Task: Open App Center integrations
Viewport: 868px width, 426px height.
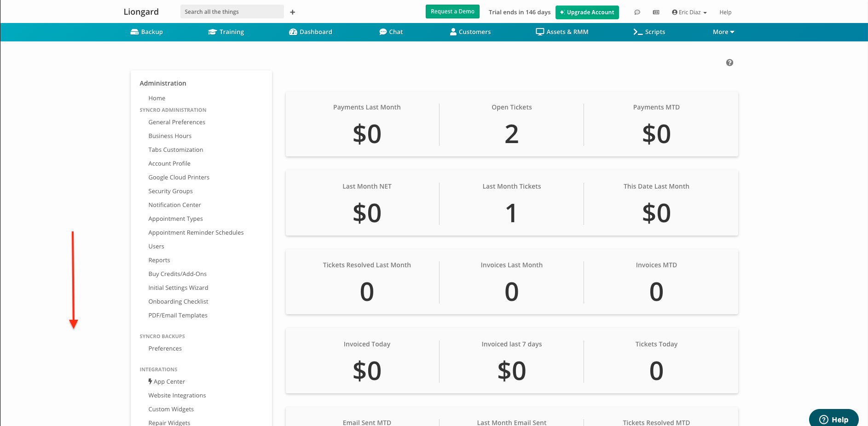Action: coord(167,381)
